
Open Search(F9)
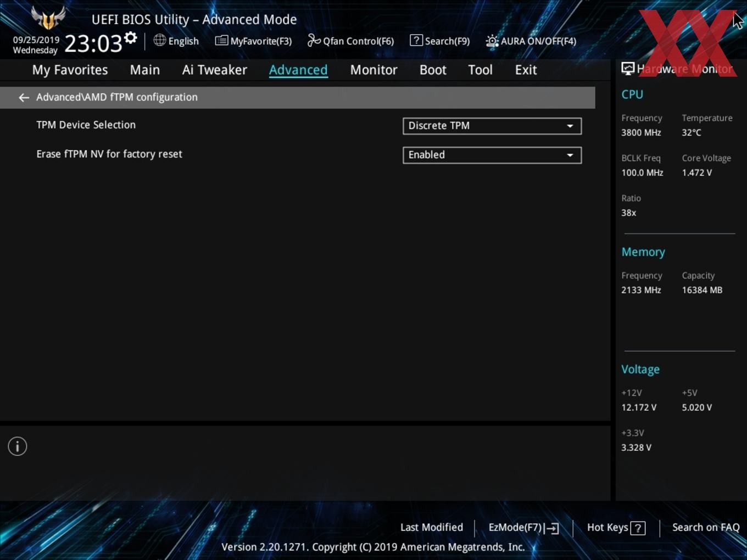click(440, 41)
